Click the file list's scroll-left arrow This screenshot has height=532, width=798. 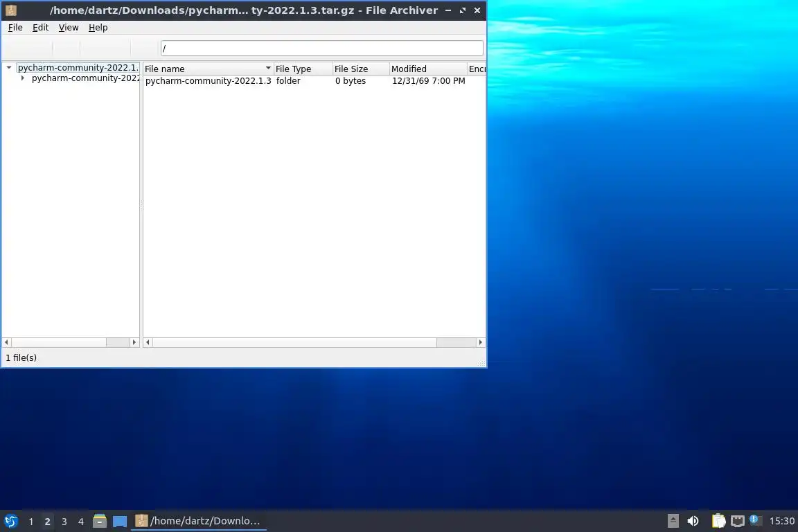pos(148,342)
